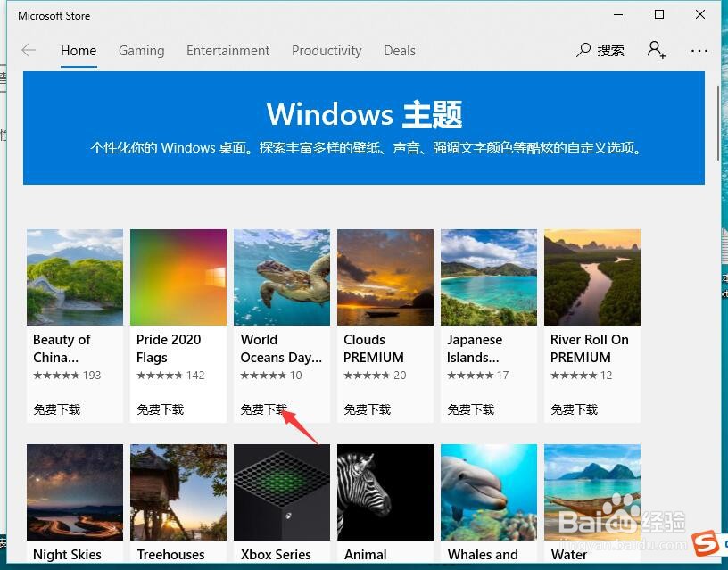Click the Xbox Series title text
This screenshot has height=570, width=728.
[x=276, y=555]
